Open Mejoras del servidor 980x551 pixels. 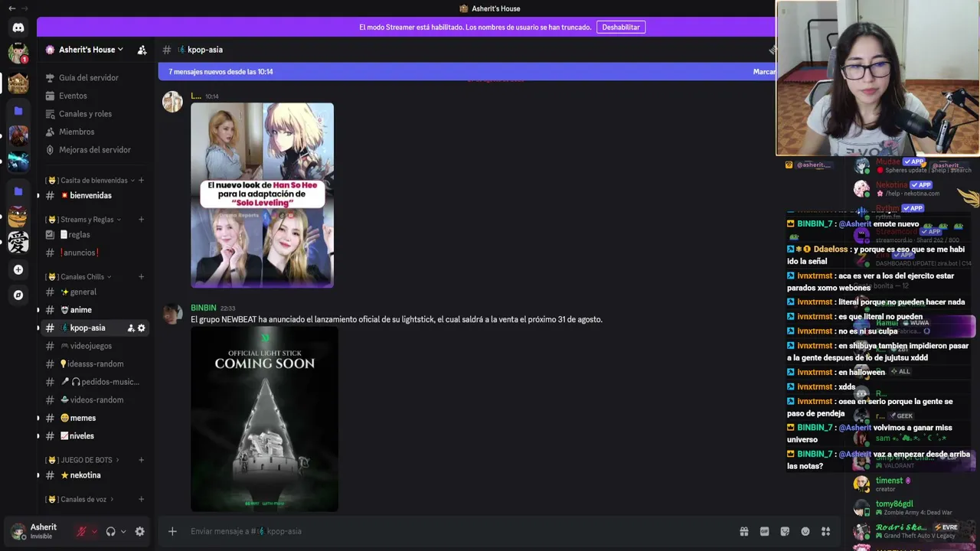(x=94, y=150)
